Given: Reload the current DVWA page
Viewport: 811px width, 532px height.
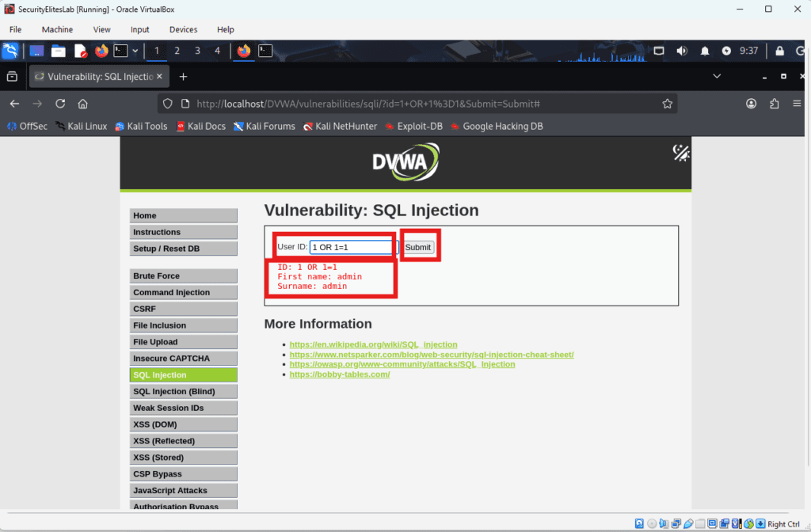Looking at the screenshot, I should tap(60, 104).
